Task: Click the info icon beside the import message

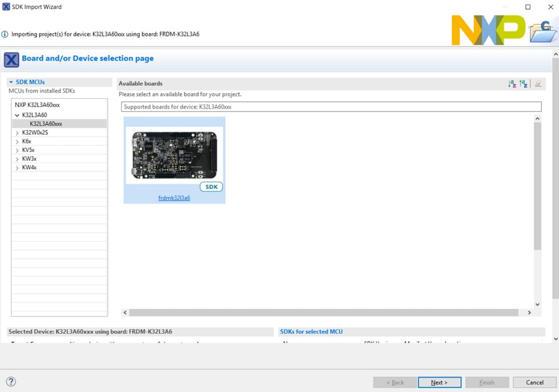Action: click(x=5, y=34)
